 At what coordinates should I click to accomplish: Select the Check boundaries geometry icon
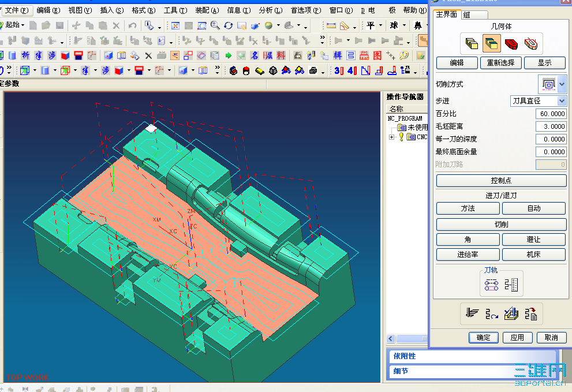pos(531,44)
